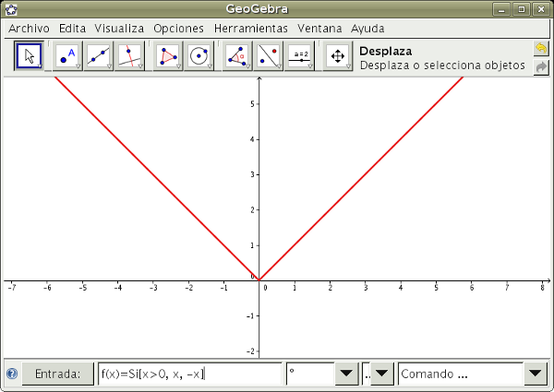
Task: Select the circle with center tool
Action: [x=199, y=57]
